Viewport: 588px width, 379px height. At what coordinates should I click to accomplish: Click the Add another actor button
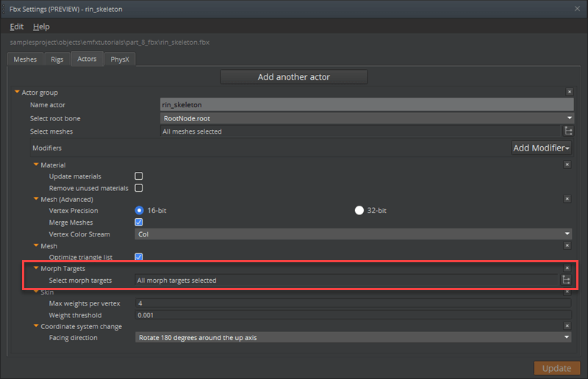[x=293, y=77]
